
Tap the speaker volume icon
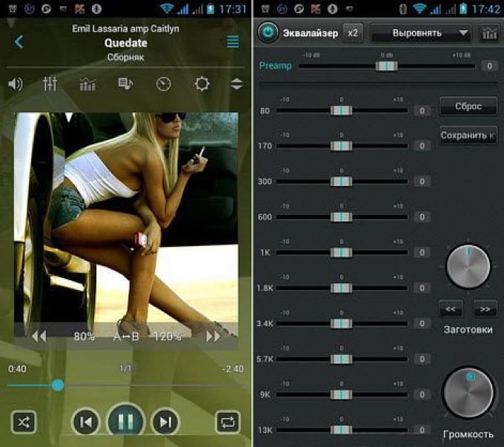15,84
